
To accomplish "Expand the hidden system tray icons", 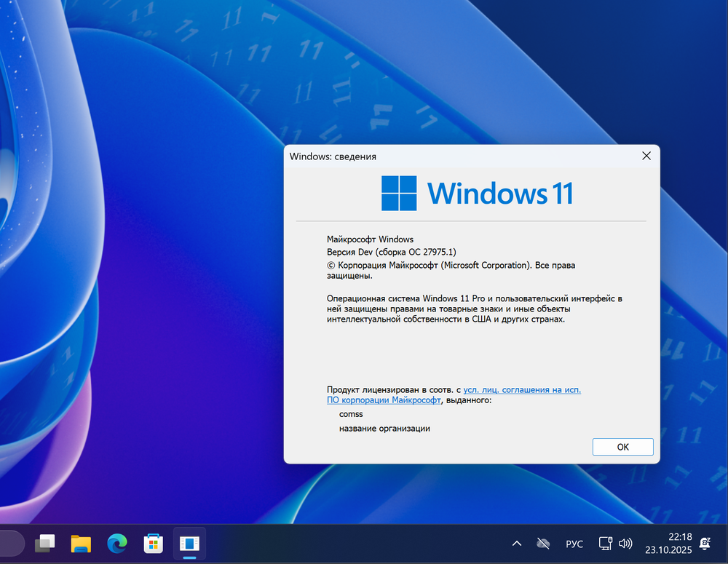I will pyautogui.click(x=517, y=544).
